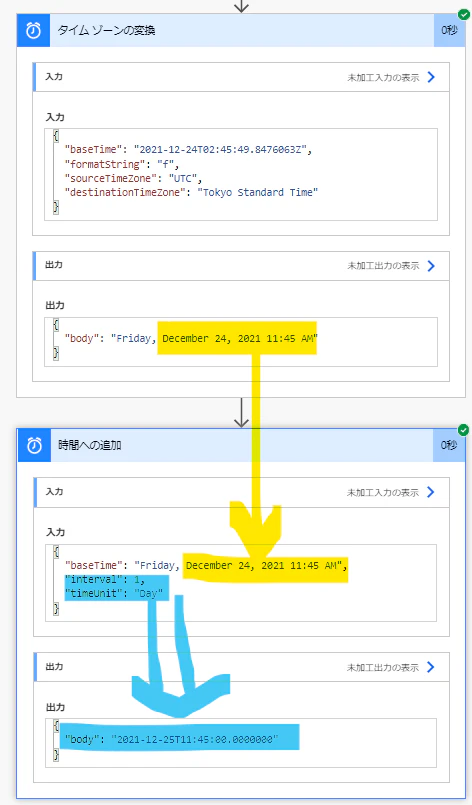Click the 0秒 duration badge of 時間への追加
Viewport: 472px width, 805px height.
pos(449,445)
